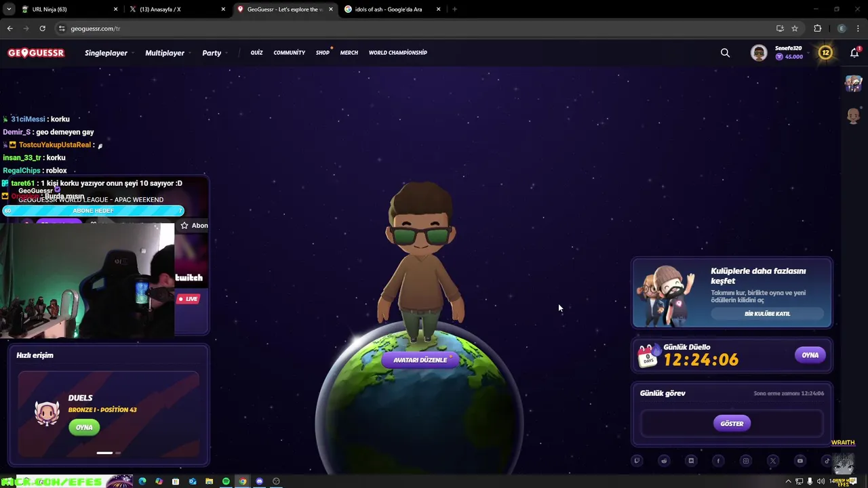
Task: Click the 12:24:06 duel countdown timer
Action: click(701, 360)
